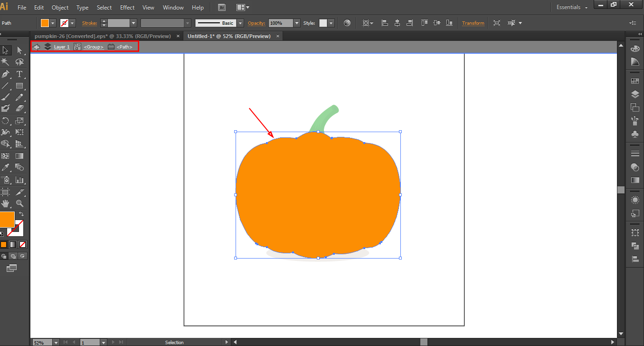
Task: Click the Transform link
Action: point(473,23)
